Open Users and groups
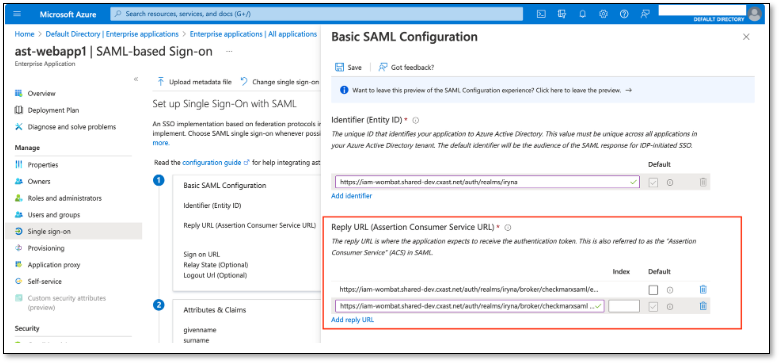Viewport: 779px width, 363px height. pos(54,215)
